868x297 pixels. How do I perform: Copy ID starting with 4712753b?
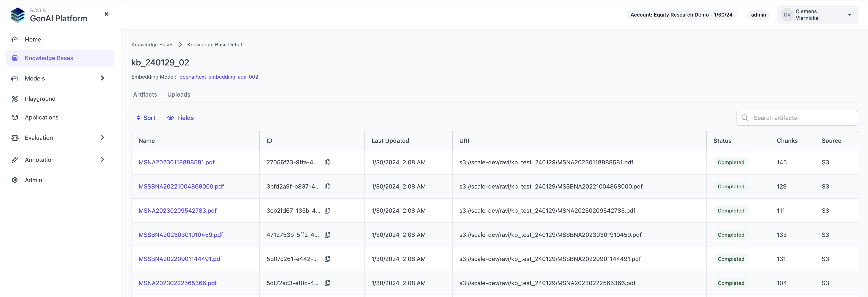click(327, 235)
